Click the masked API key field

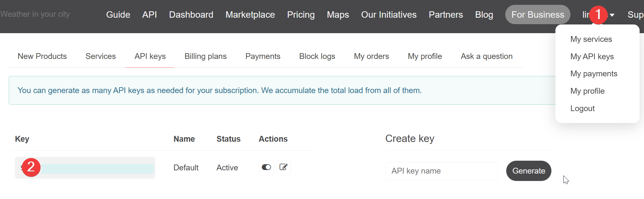pos(97,168)
